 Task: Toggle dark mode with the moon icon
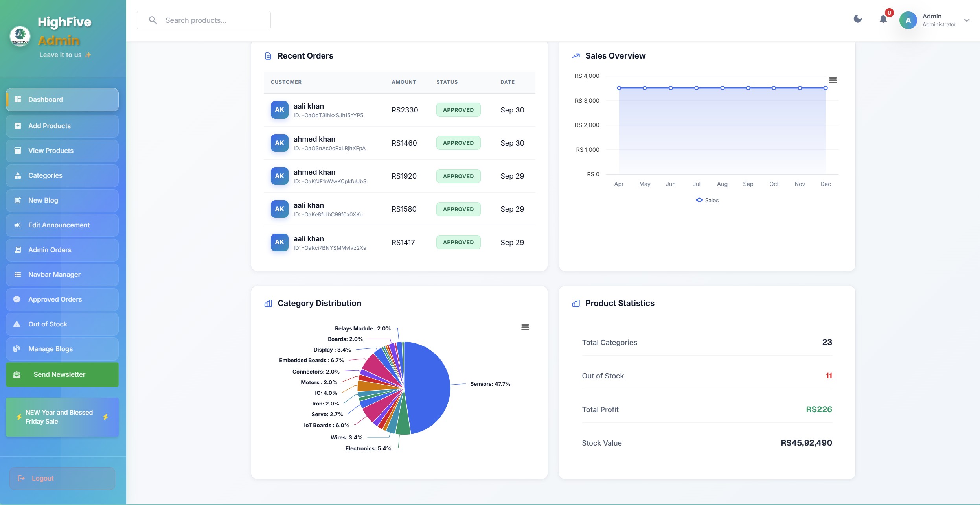click(x=857, y=19)
